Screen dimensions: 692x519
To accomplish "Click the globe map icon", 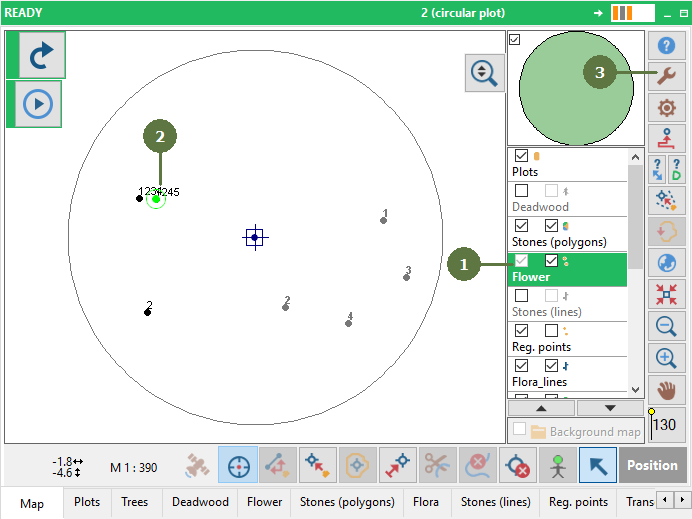I will pos(666,263).
